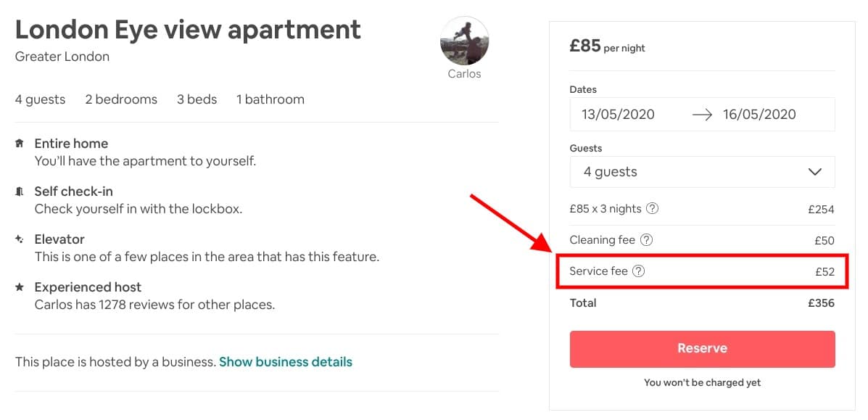The width and height of the screenshot is (868, 420).
Task: Open the guests selection dropdown
Action: 702,171
